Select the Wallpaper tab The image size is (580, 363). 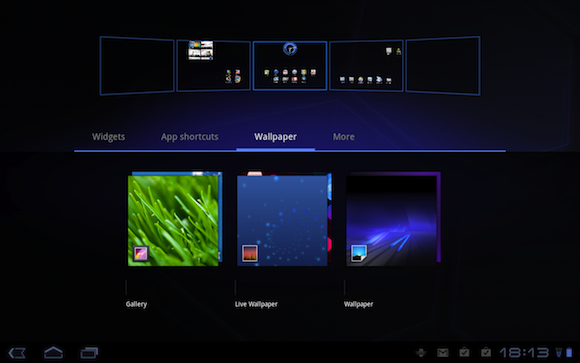click(275, 137)
